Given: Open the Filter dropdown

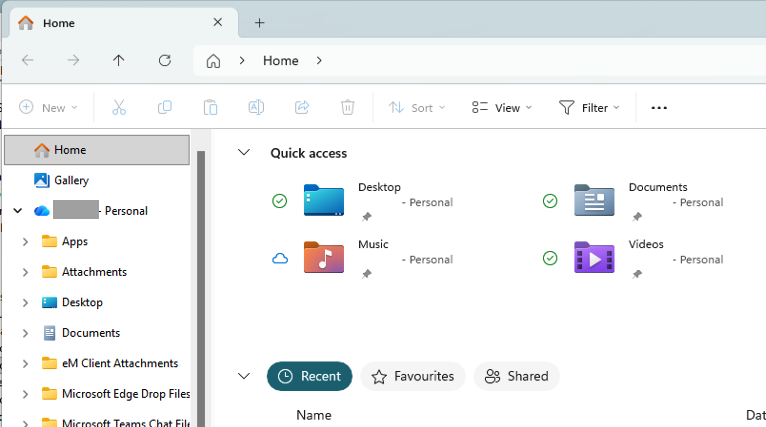Looking at the screenshot, I should click(589, 107).
